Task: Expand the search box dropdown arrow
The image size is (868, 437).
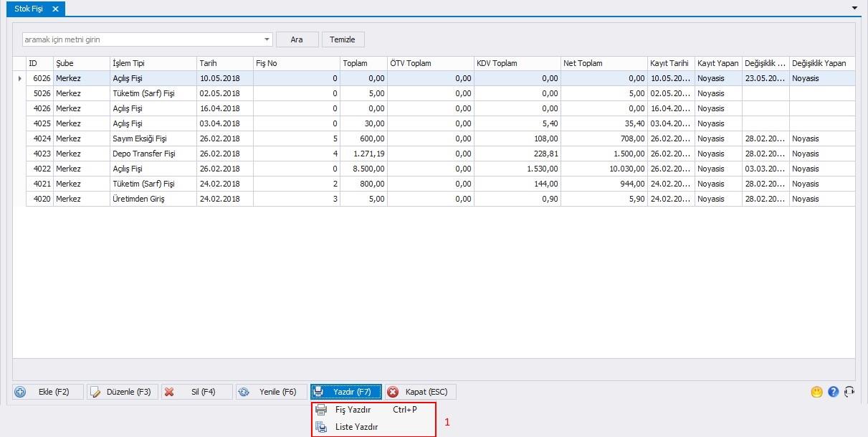Action: (267, 39)
